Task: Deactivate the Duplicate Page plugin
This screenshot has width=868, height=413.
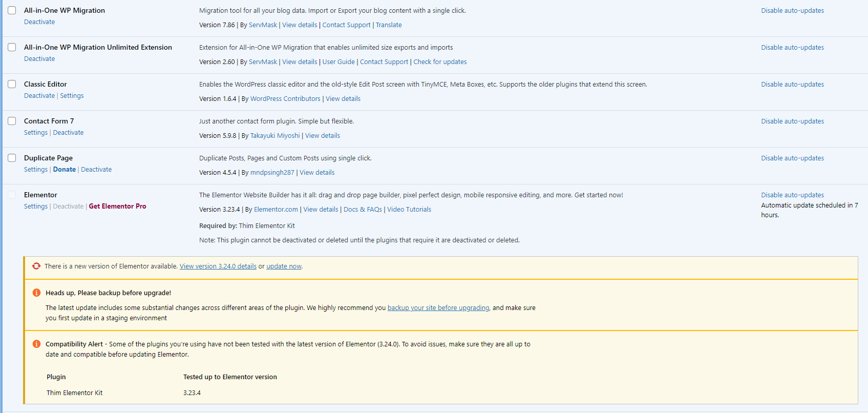Action: [x=96, y=170]
